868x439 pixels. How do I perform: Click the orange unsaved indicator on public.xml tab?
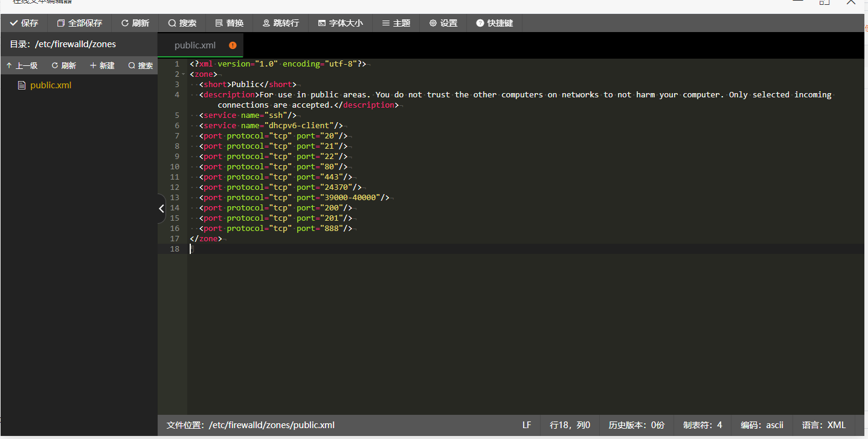tap(233, 45)
